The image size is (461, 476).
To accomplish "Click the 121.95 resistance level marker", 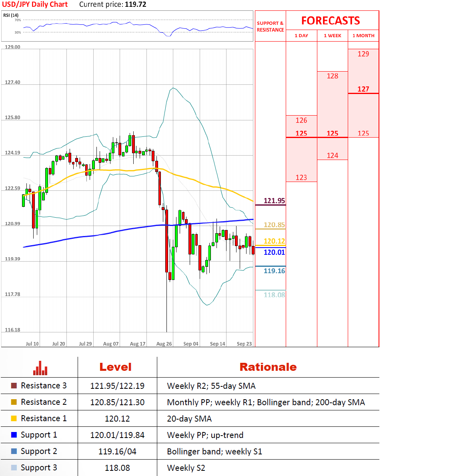I will [274, 201].
